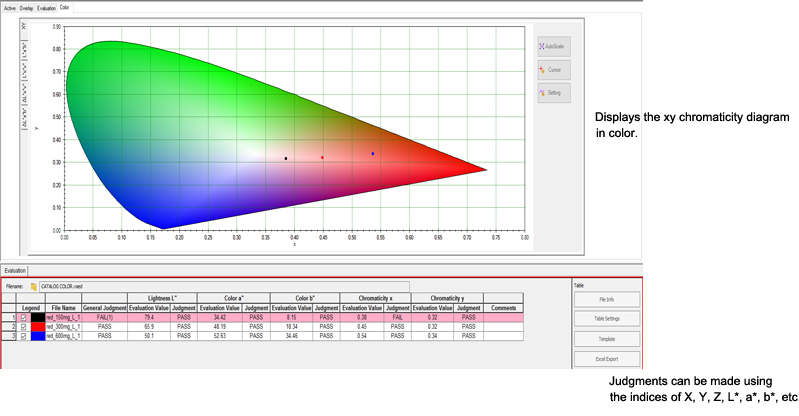This screenshot has height=416, width=799.
Task: Open the top Evaluation tab
Action: coord(46,7)
